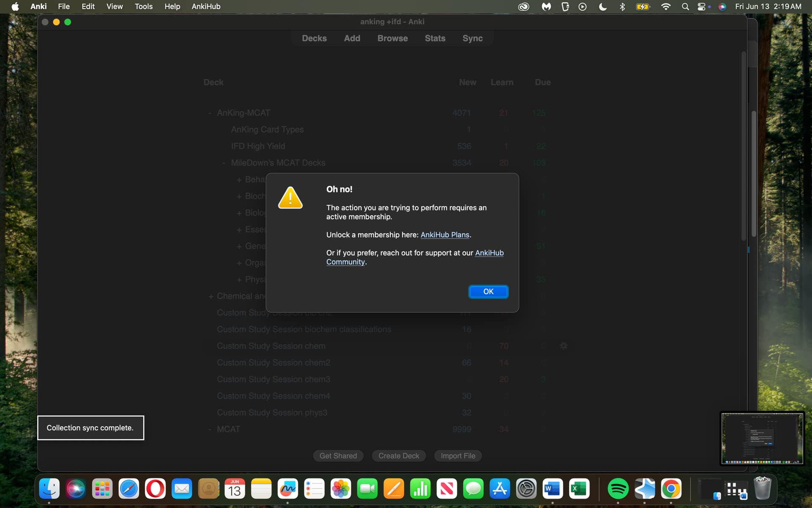
Task: Click the main window vertical scrollbar
Action: tap(743, 146)
